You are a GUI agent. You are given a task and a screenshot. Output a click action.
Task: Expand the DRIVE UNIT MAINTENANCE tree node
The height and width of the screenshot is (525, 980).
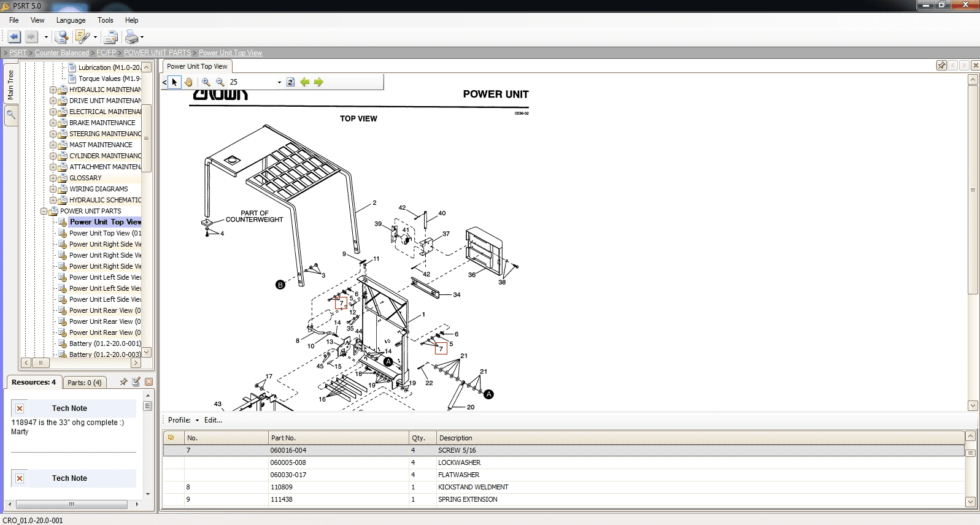coord(53,101)
